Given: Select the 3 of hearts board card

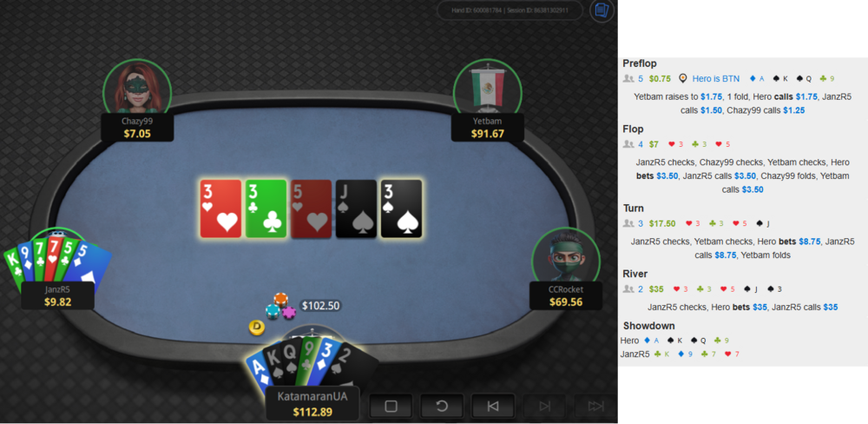Looking at the screenshot, I should [220, 209].
